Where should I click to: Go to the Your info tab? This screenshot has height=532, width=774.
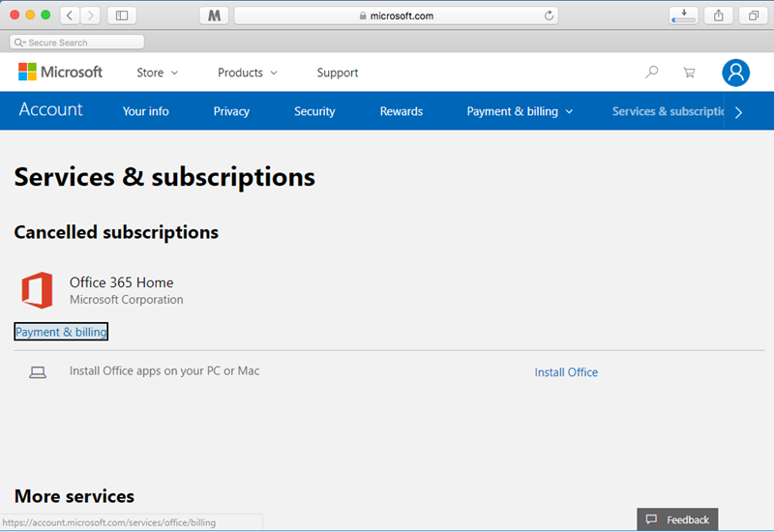point(146,111)
